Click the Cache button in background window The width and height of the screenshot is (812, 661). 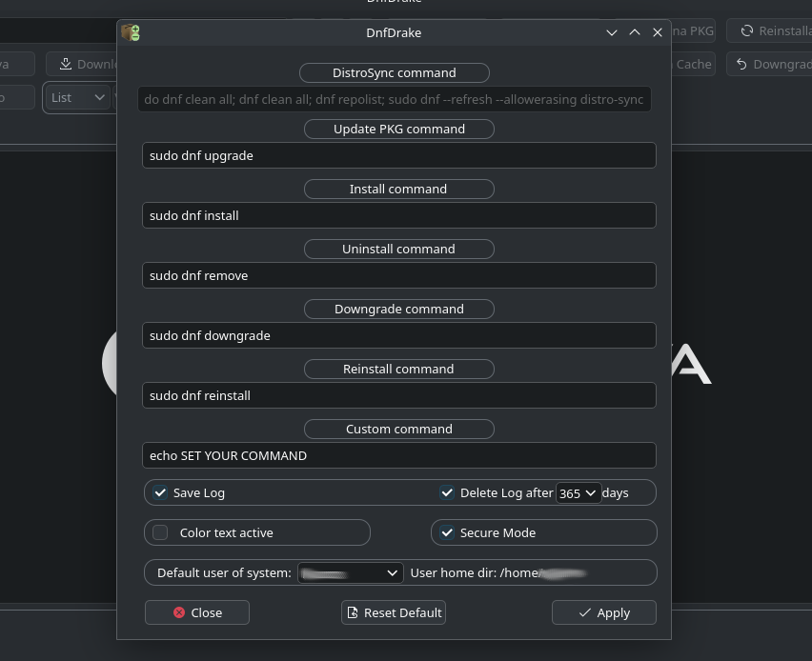pos(693,64)
